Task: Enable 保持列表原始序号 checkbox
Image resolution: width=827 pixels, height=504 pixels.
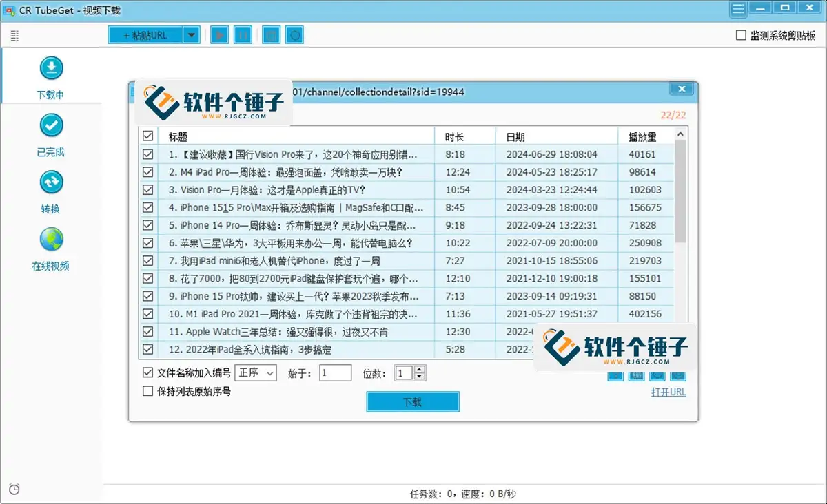Action: pyautogui.click(x=147, y=391)
